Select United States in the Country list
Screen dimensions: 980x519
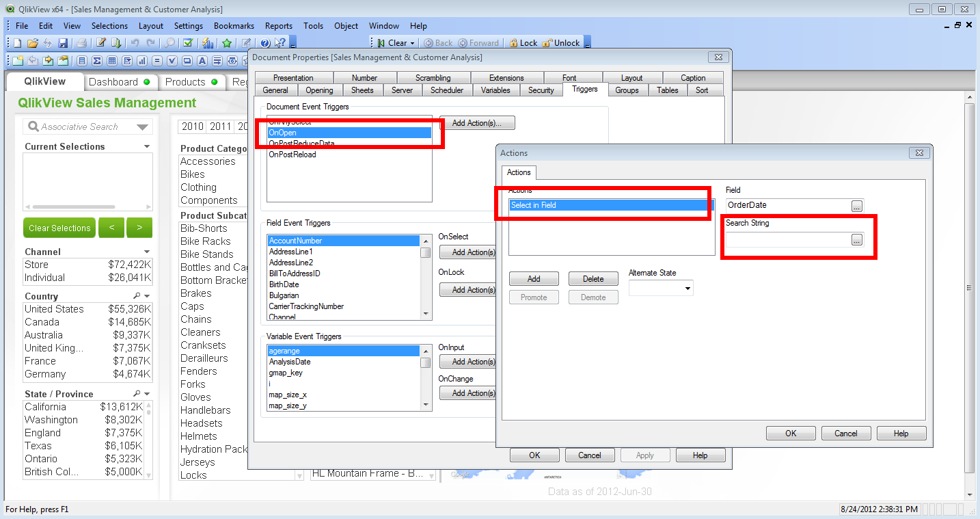click(x=87, y=309)
